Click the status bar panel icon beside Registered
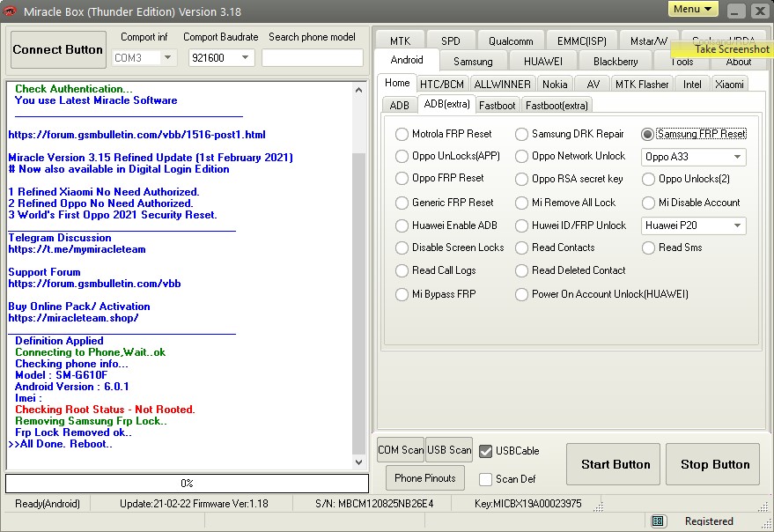 [x=657, y=521]
